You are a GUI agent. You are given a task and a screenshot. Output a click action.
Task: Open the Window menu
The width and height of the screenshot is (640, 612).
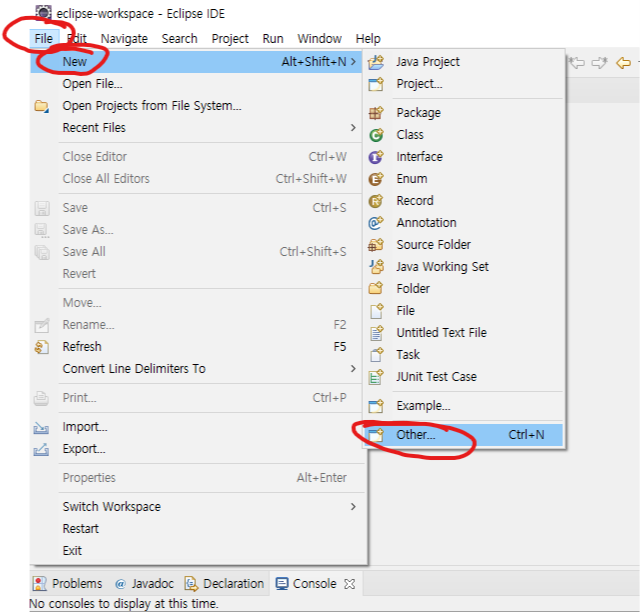(x=319, y=38)
